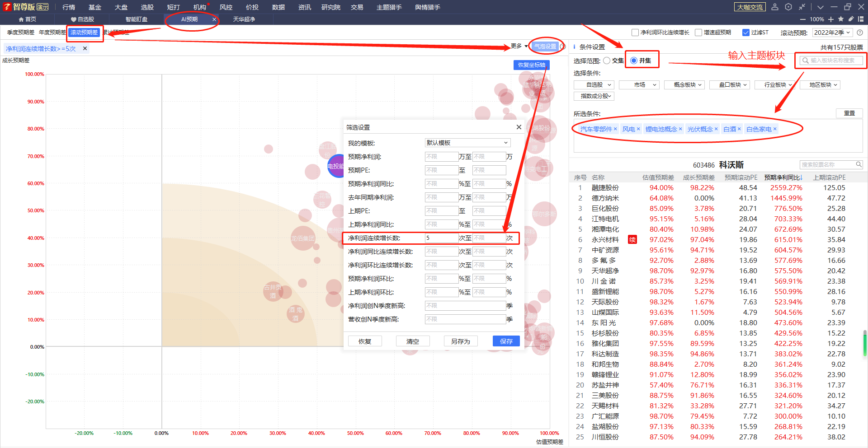Enable the 增速超预期 checkbox
This screenshot has height=448, width=868.
click(698, 33)
